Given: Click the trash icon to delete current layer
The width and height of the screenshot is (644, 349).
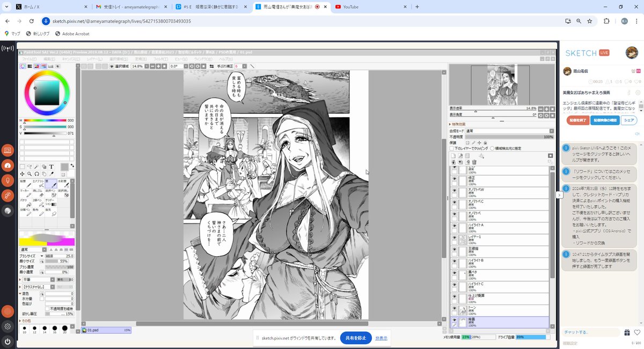Looking at the screenshot, I should [473, 162].
